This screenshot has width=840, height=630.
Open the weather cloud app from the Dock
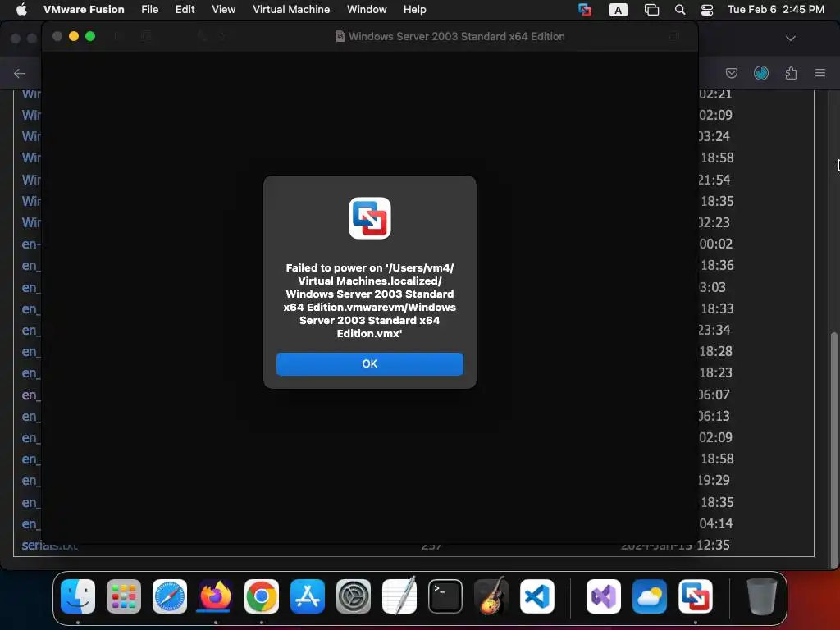coord(650,596)
